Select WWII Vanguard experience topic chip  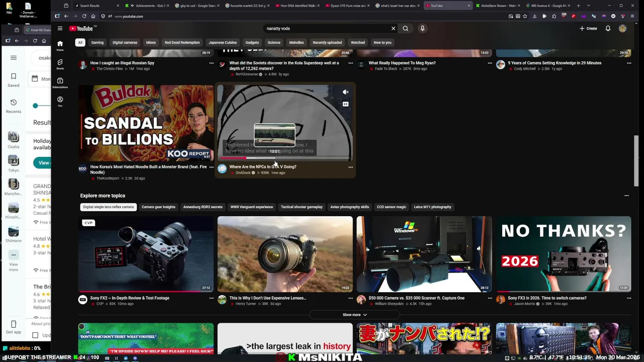(252, 207)
